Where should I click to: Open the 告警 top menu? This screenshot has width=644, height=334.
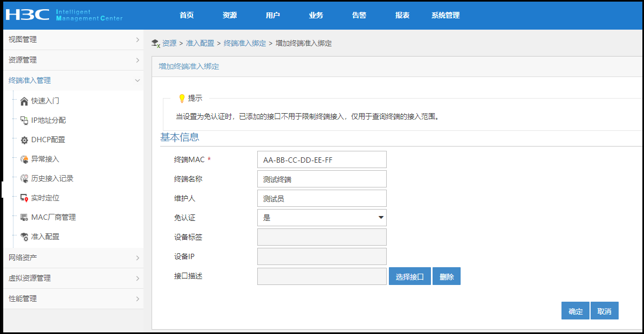coord(359,15)
